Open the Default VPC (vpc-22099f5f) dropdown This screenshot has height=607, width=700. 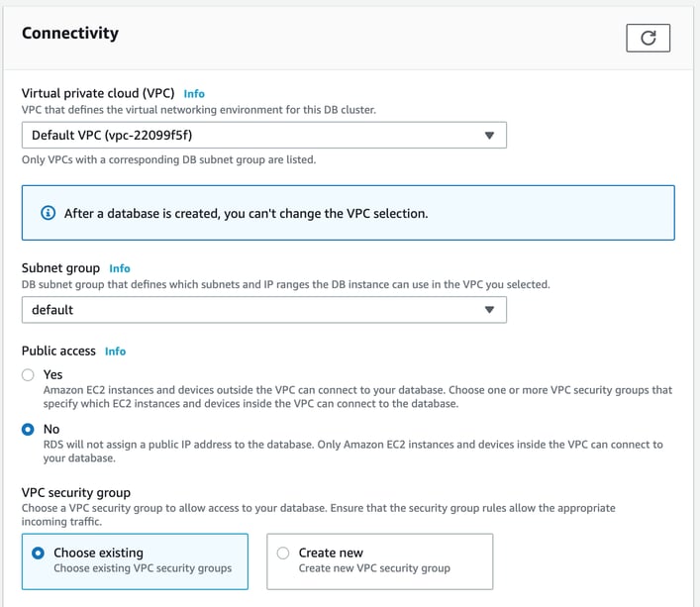[x=263, y=136]
